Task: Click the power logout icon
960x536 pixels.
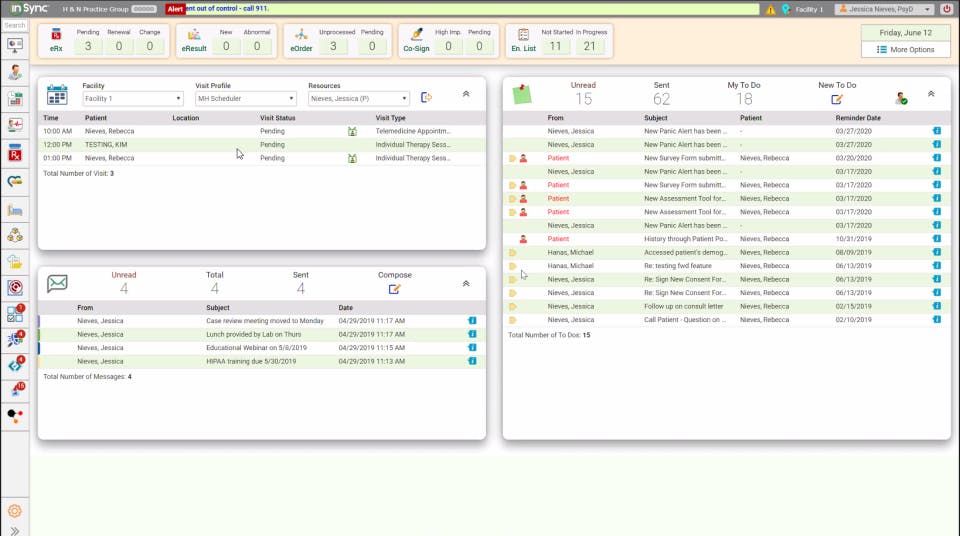Action: click(947, 9)
